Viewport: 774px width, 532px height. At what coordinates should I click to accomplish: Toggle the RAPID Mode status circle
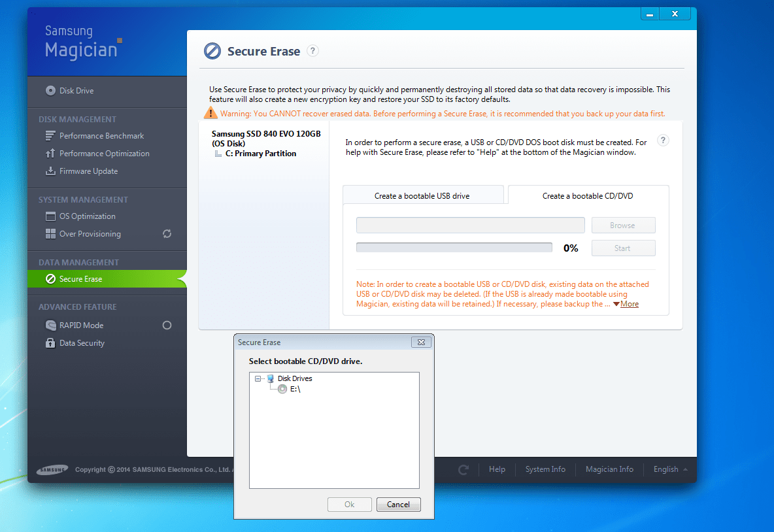(x=167, y=325)
